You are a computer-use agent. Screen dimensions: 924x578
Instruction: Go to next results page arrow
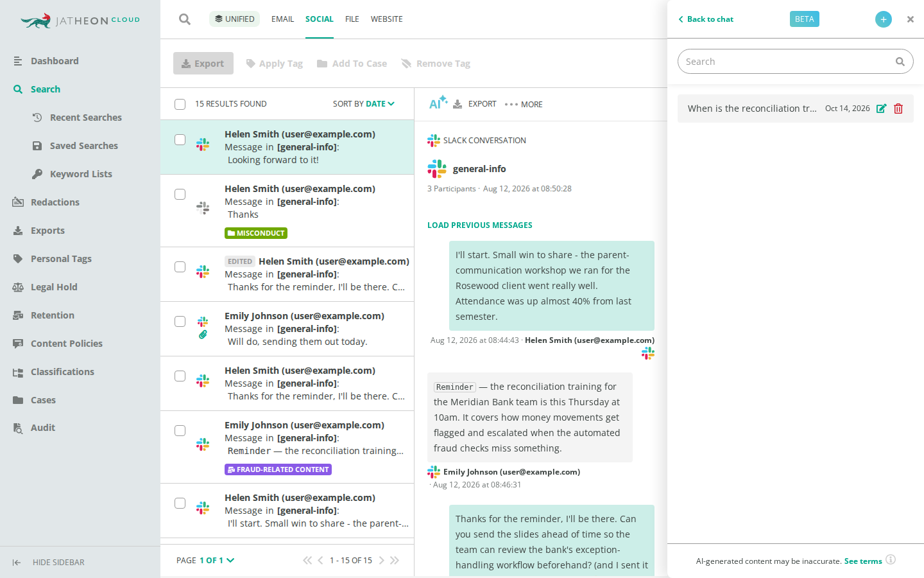click(381, 560)
